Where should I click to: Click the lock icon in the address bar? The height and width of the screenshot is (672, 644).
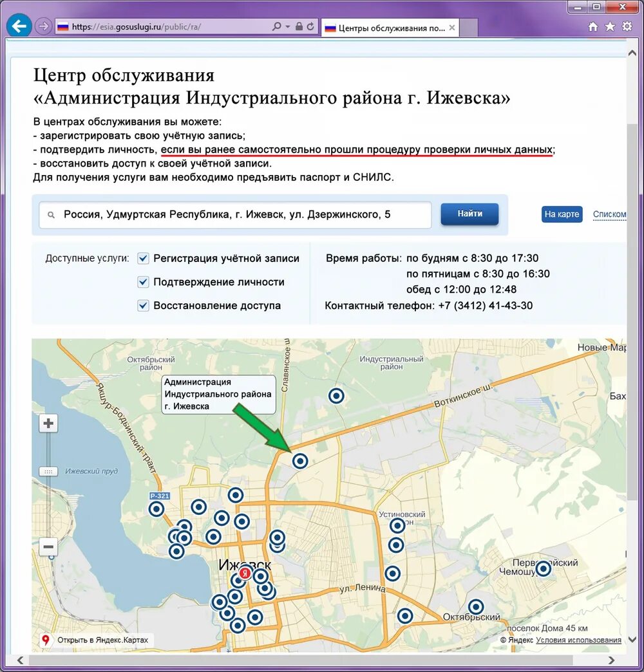click(x=298, y=26)
